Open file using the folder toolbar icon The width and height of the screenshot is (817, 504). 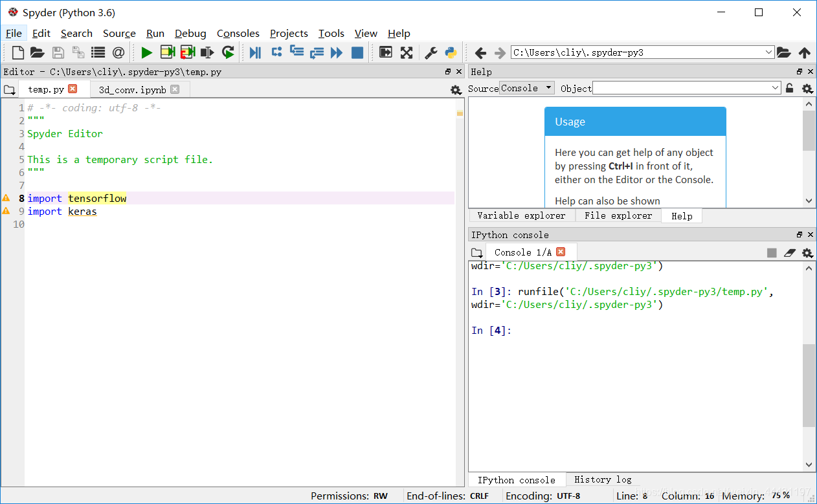[38, 52]
